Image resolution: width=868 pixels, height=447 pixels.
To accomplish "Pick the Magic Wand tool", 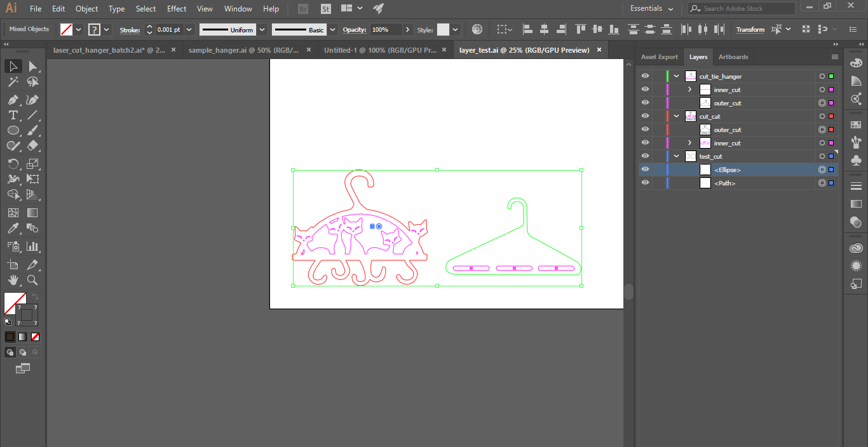I will pyautogui.click(x=13, y=82).
